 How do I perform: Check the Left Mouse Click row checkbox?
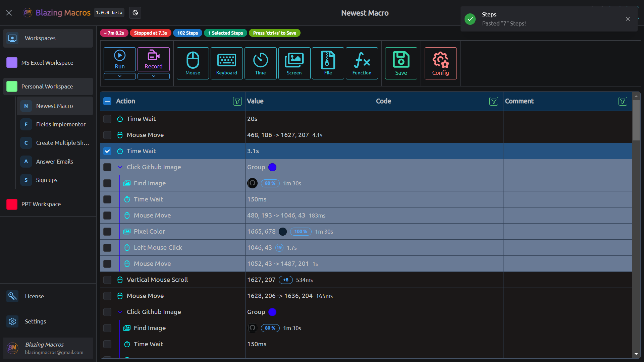[107, 248]
